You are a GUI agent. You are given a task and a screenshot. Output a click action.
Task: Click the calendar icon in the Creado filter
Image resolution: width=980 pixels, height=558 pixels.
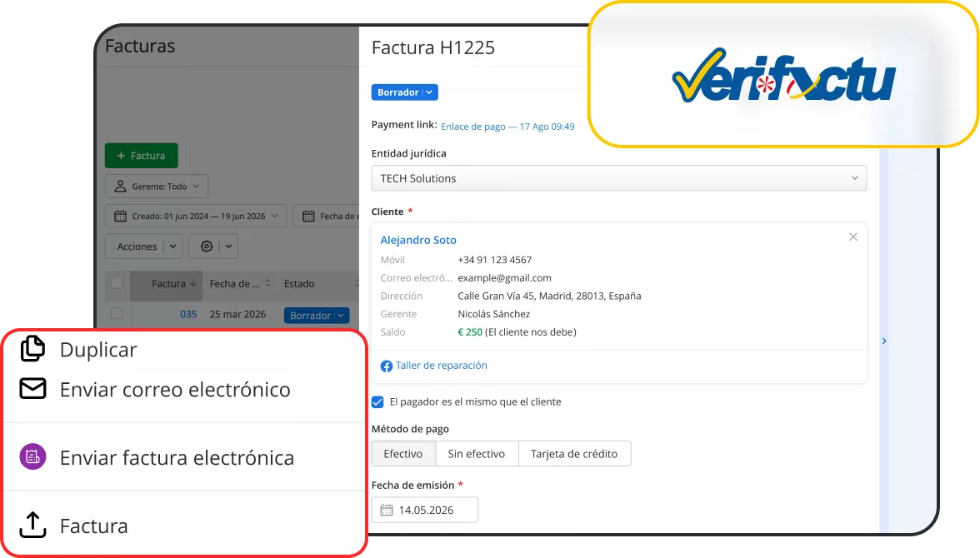pos(120,217)
